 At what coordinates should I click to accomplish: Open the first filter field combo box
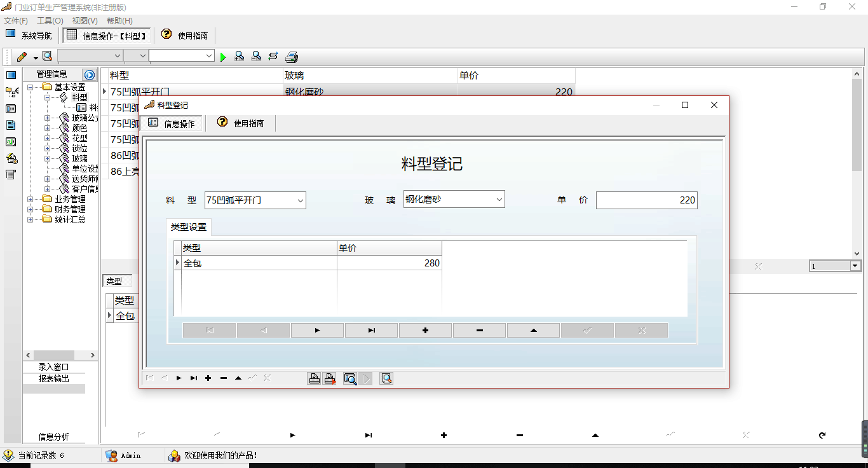(x=90, y=56)
